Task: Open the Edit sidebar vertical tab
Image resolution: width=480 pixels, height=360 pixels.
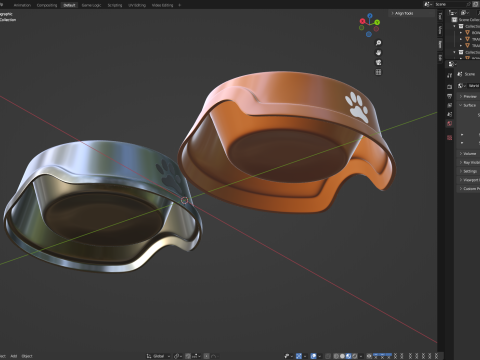Action: (x=440, y=58)
